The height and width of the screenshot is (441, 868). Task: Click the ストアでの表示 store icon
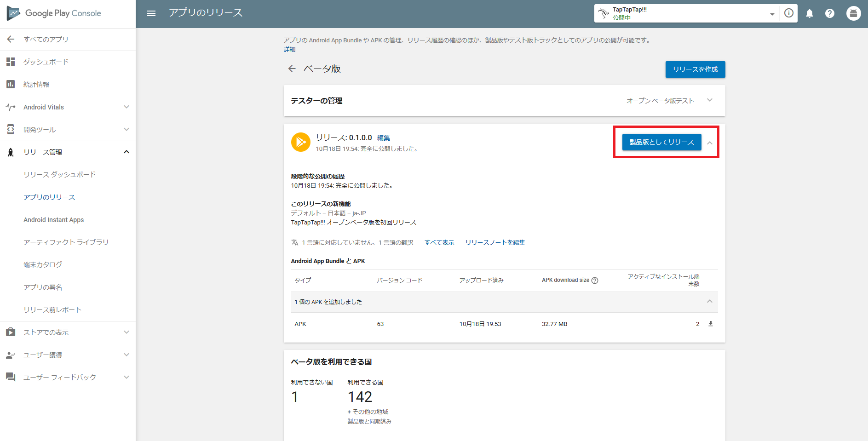point(11,332)
